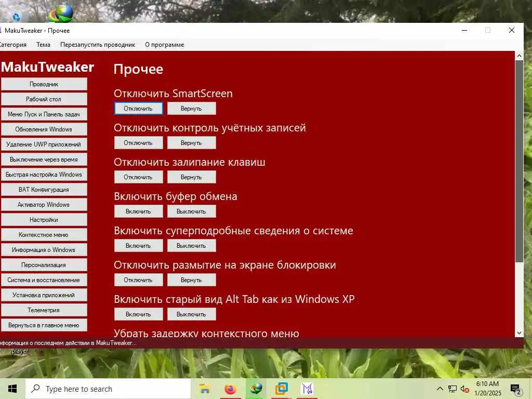
Task: Open Контекстное меню category
Action: tap(44, 235)
